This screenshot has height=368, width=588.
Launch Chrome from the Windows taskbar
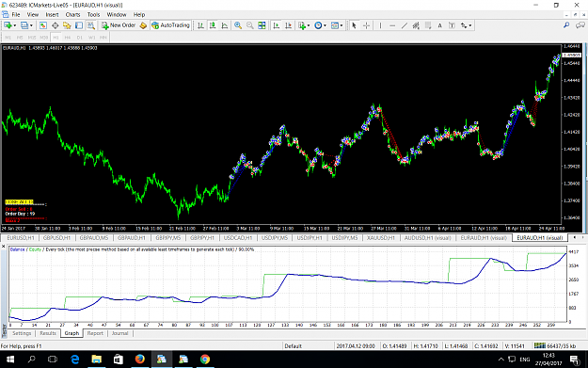(205, 360)
